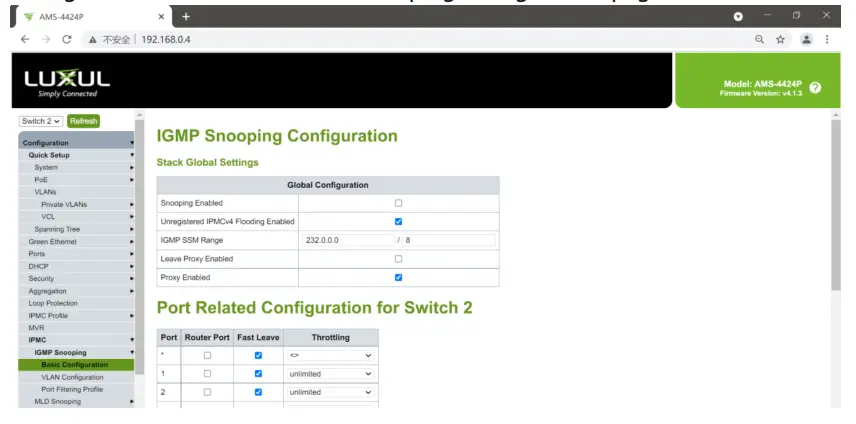The width and height of the screenshot is (856, 424).
Task: Open Throttling dropdown for port 1
Action: point(331,374)
